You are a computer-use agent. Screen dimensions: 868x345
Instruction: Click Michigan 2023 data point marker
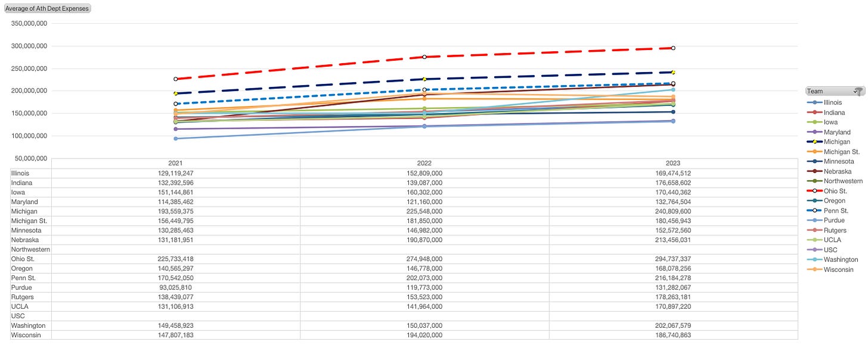point(673,72)
